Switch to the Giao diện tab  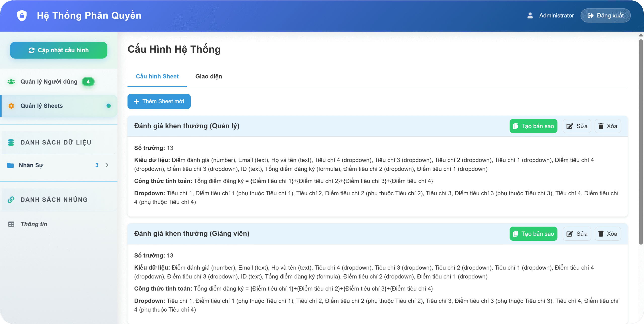[209, 76]
